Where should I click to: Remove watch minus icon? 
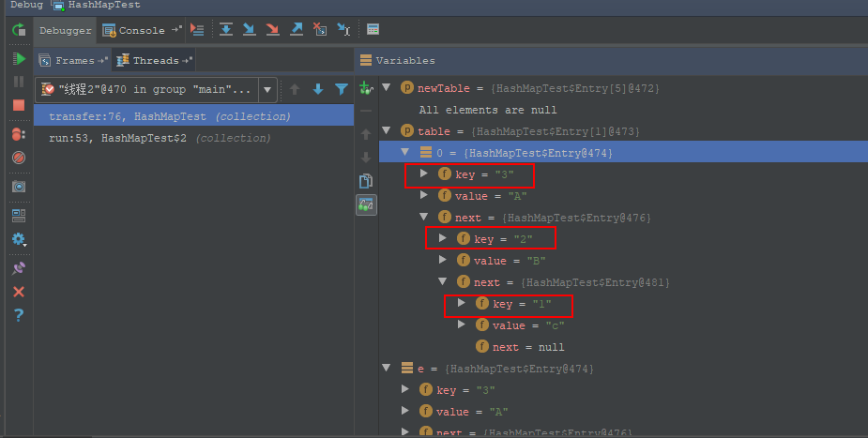pyautogui.click(x=366, y=112)
